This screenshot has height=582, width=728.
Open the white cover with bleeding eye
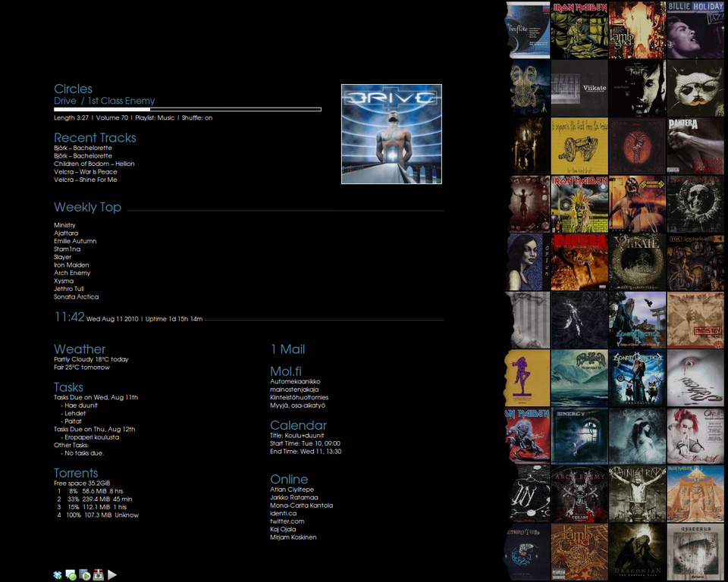coord(695,378)
